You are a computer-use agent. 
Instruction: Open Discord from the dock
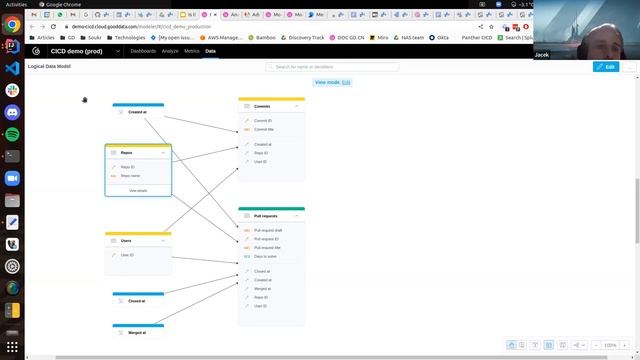[12, 112]
